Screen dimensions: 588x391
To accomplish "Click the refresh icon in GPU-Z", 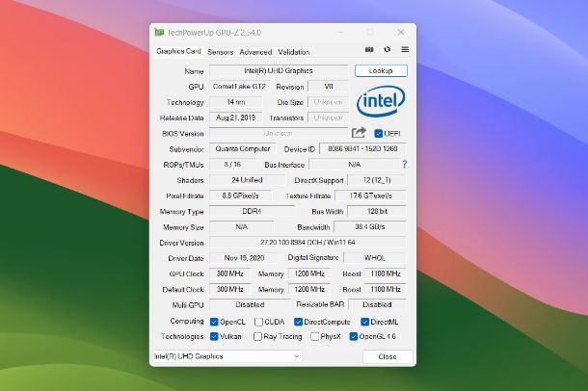I will click(387, 49).
